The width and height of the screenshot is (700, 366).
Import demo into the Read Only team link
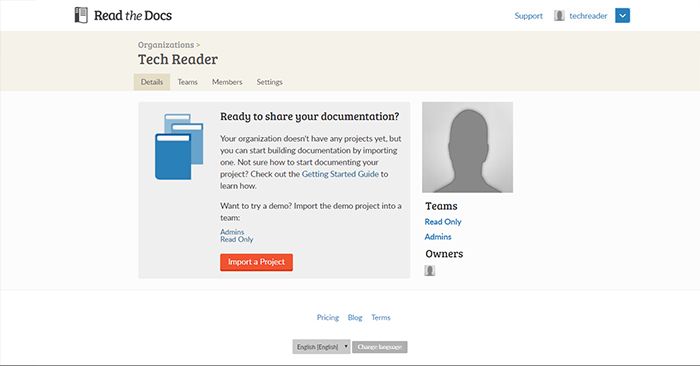pos(237,239)
